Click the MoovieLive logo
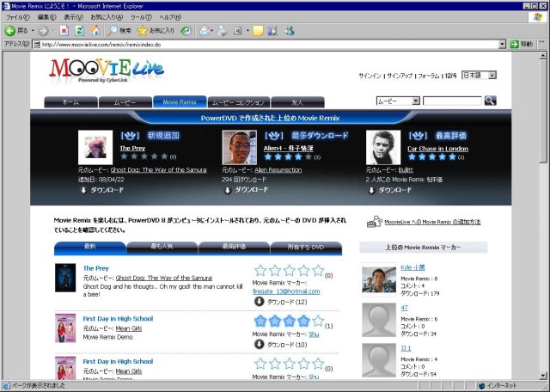This screenshot has width=550, height=392. pyautogui.click(x=107, y=70)
